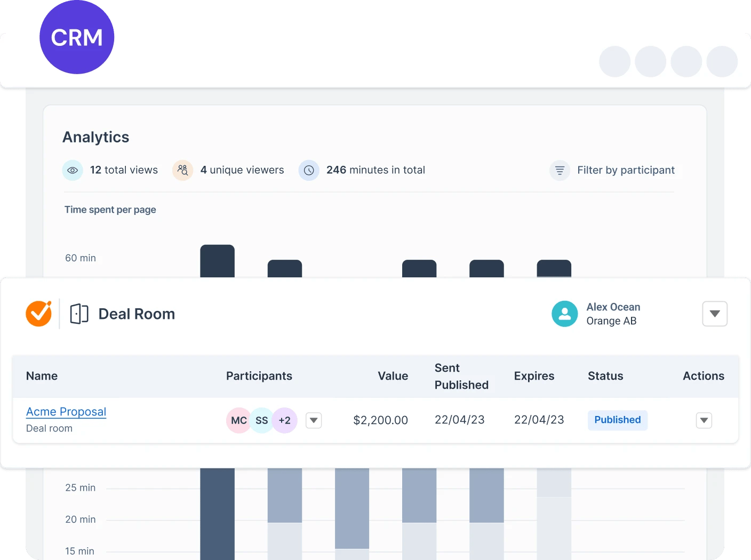
Task: Select the SS participant avatar
Action: pos(261,420)
